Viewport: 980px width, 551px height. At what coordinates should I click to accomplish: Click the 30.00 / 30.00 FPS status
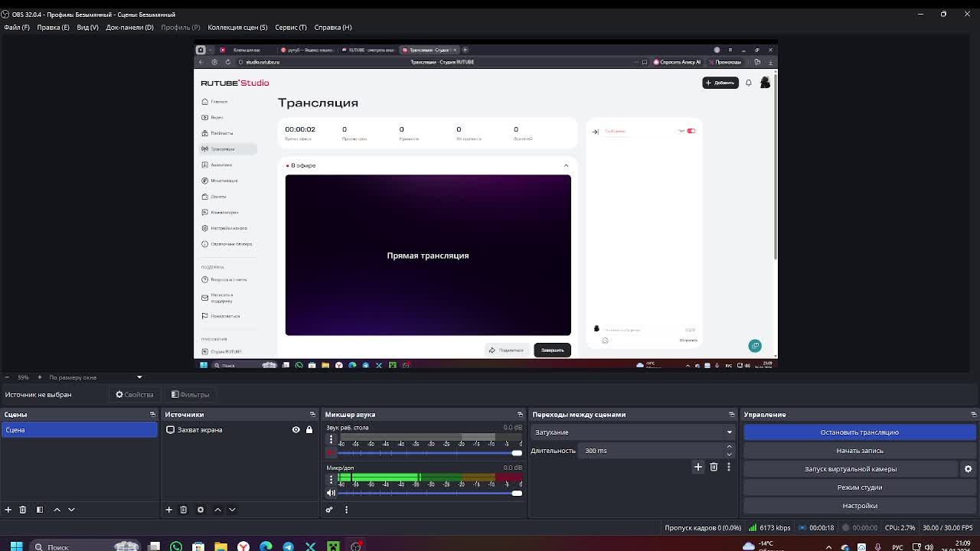(948, 528)
